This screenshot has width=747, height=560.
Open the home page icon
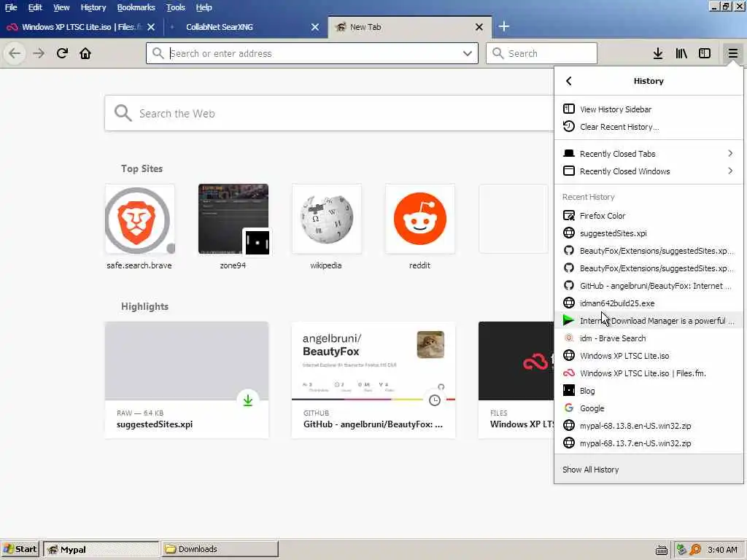tap(85, 53)
